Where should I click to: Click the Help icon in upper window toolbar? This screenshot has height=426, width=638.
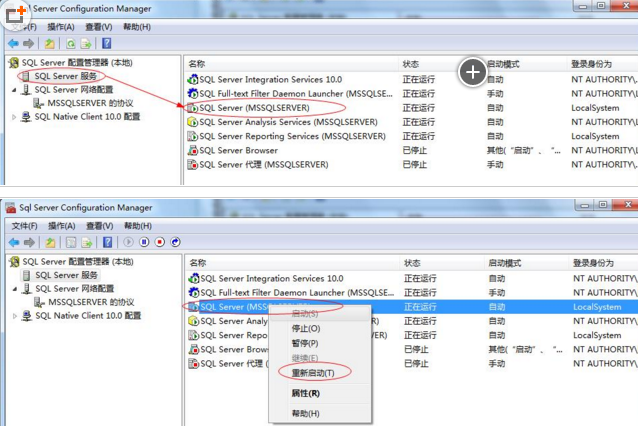[107, 43]
